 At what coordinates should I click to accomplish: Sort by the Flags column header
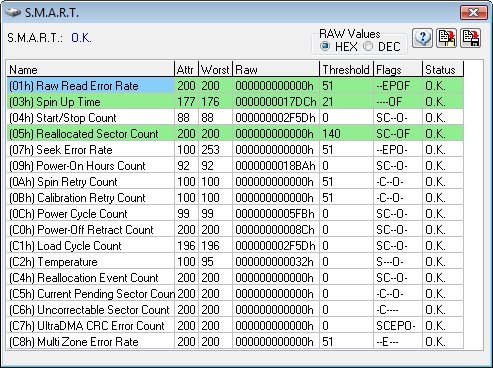(398, 69)
